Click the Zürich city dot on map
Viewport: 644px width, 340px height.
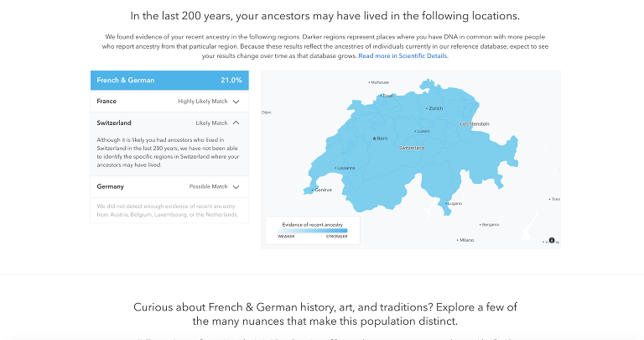pos(427,108)
